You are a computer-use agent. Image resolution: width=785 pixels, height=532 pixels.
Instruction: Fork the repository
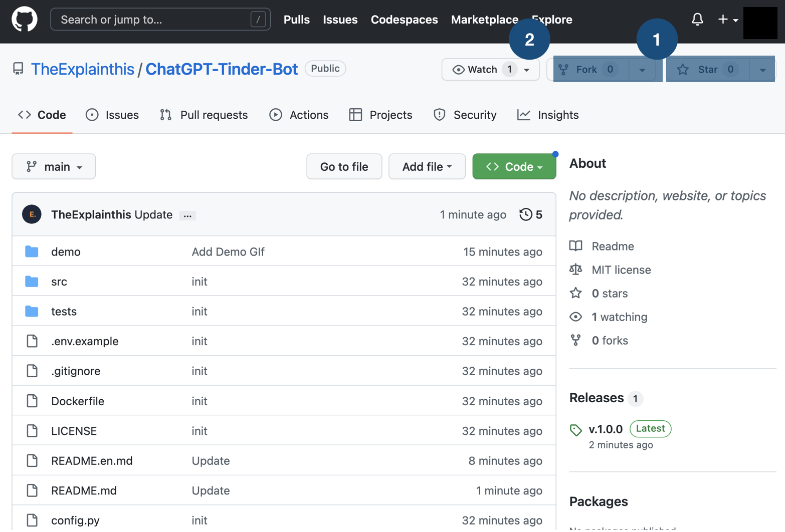coord(588,70)
